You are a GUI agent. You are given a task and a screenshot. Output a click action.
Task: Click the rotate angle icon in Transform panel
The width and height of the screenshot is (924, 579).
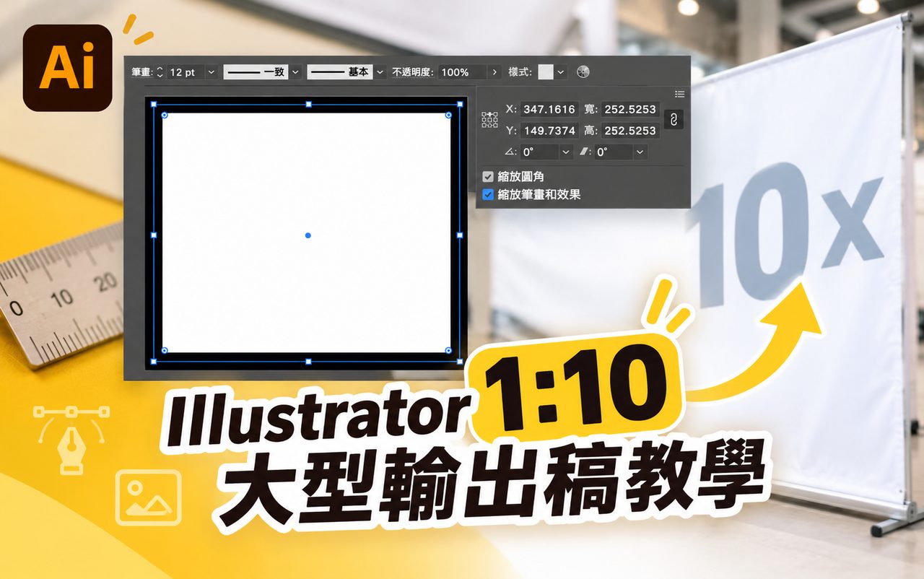510,152
